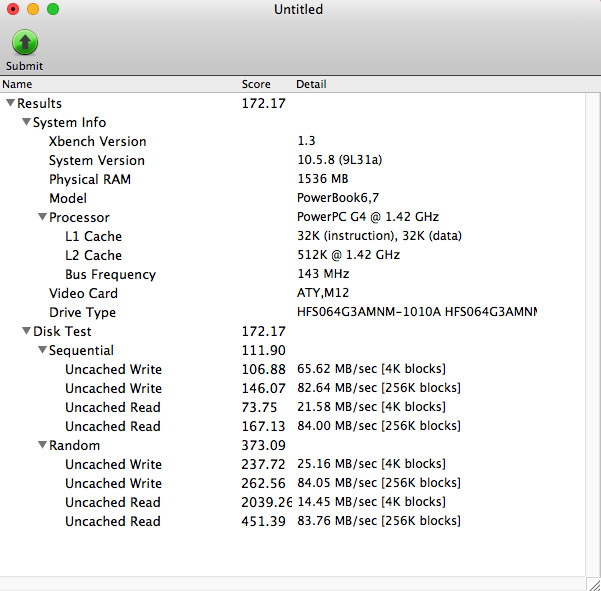This screenshot has height=591, width=601.
Task: Click the 10.5.8 (9L31a) system version value
Action: pos(340,160)
